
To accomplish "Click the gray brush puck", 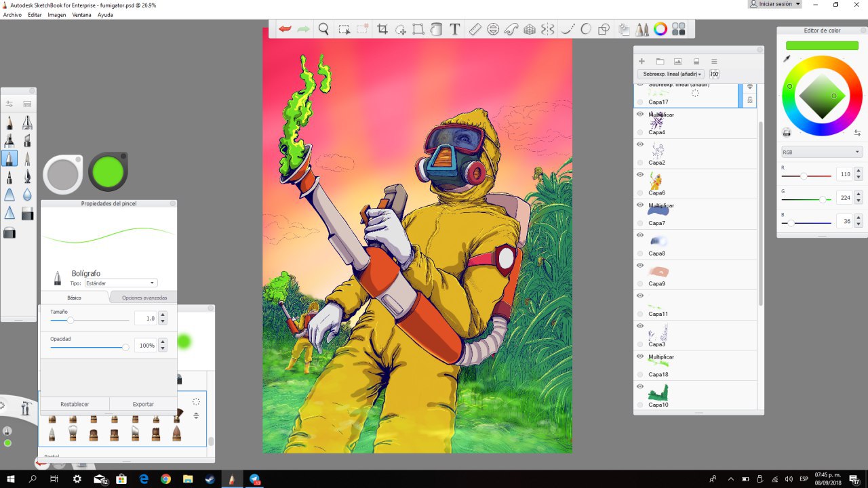I will point(63,175).
